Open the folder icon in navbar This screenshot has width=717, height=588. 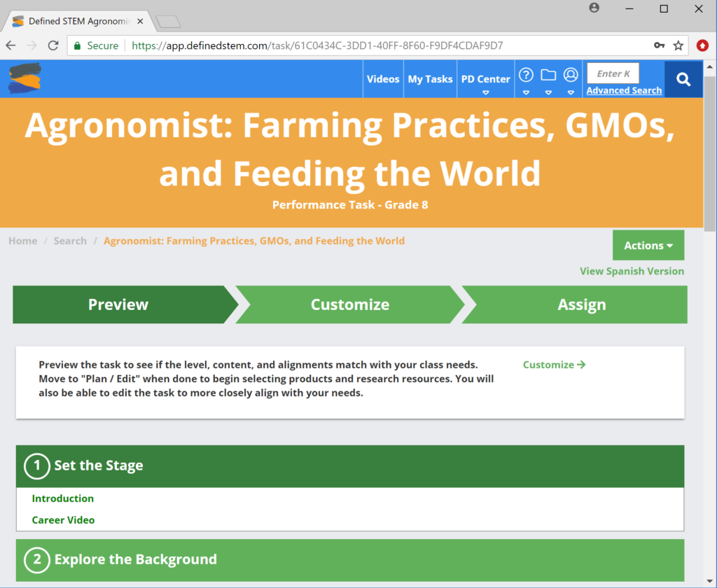click(x=548, y=75)
